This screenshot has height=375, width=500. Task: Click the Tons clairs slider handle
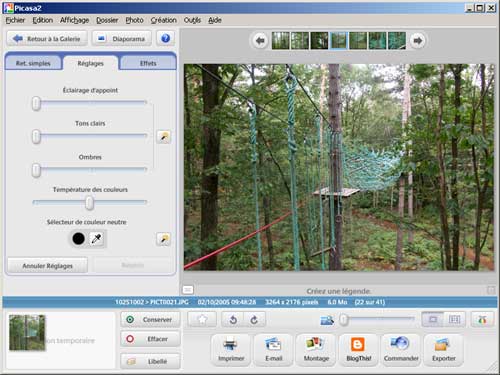(x=36, y=137)
